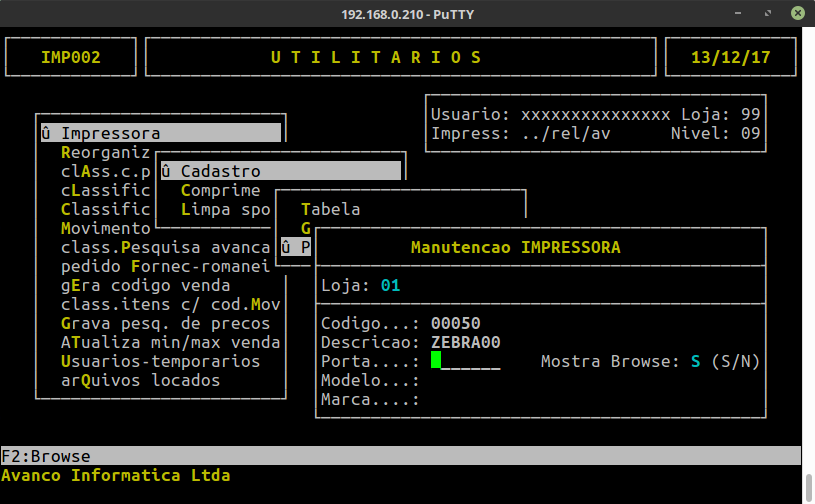Image resolution: width=815 pixels, height=504 pixels.
Task: Select arQuivos locados menu entry
Action: 140,380
